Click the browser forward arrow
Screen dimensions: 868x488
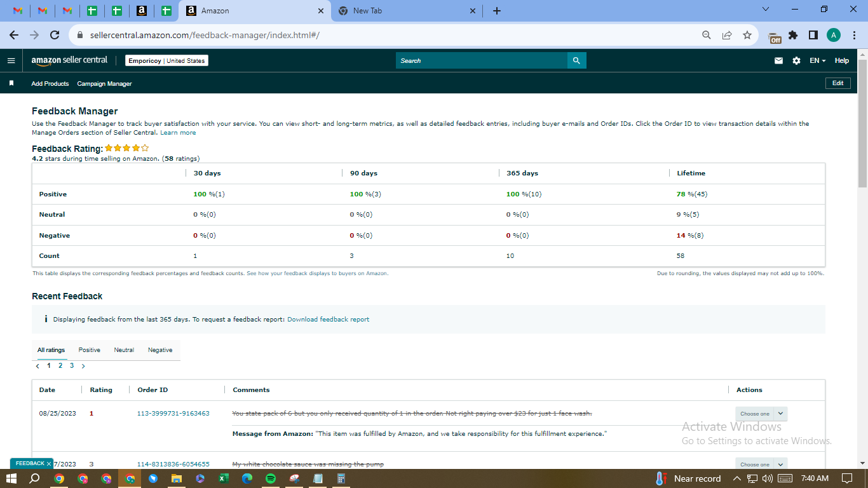pos(34,35)
